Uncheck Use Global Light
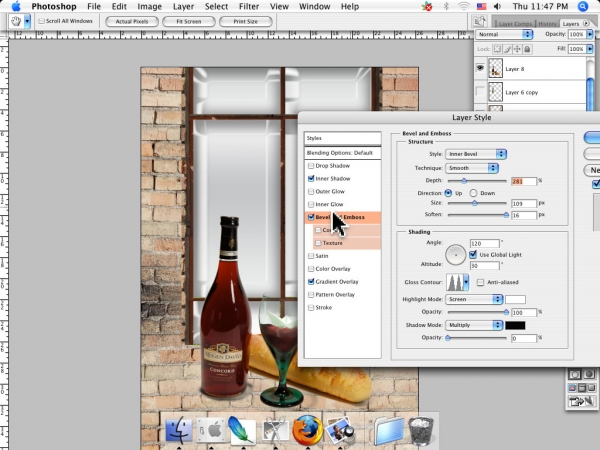The width and height of the screenshot is (600, 450). tap(473, 254)
